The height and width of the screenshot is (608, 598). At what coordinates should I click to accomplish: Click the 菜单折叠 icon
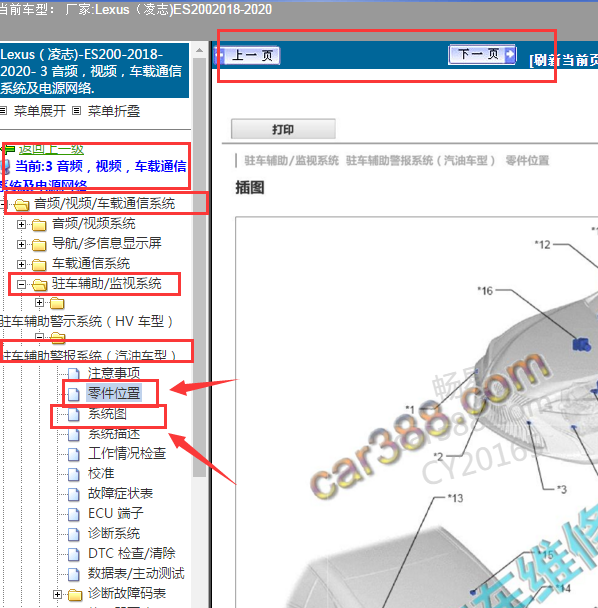(x=77, y=111)
